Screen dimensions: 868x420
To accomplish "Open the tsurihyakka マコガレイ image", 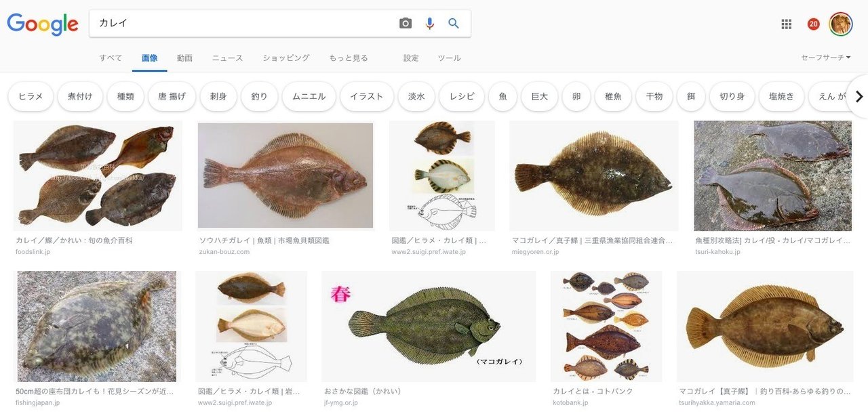I will click(765, 327).
